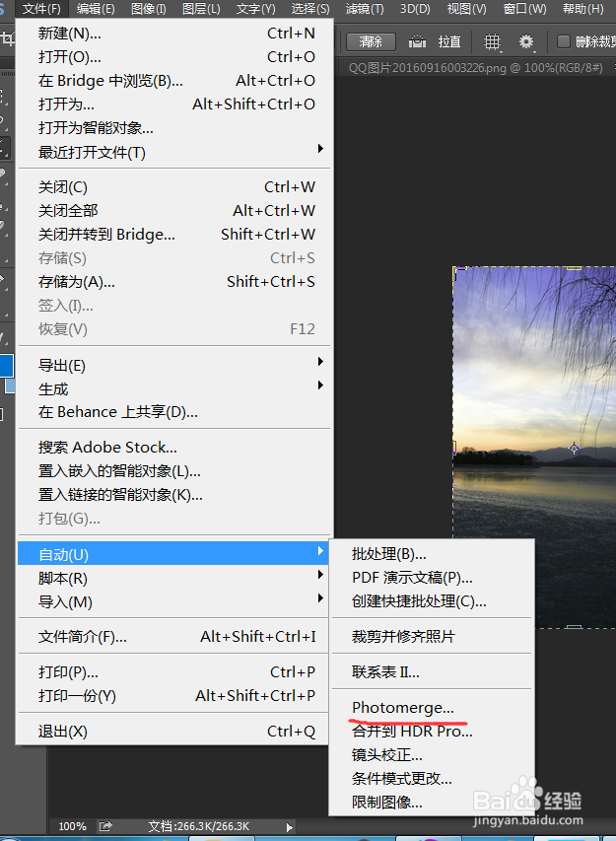
Task: Select 关闭全部 menu entry
Action: [x=175, y=210]
